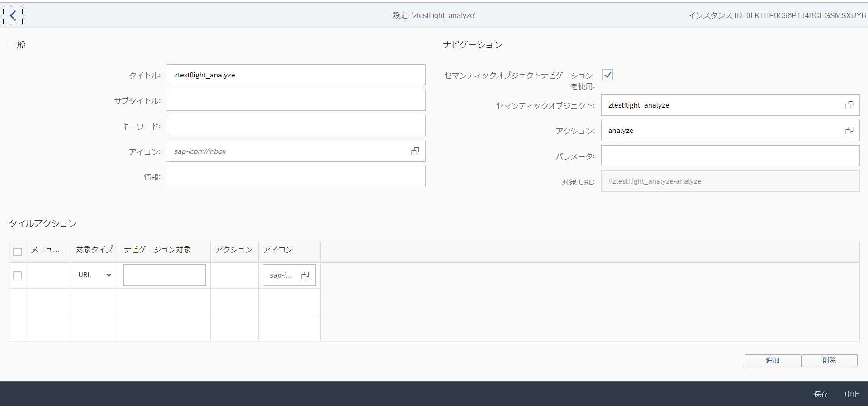The width and height of the screenshot is (868, 406).
Task: Click the 削除 button
Action: (x=829, y=360)
